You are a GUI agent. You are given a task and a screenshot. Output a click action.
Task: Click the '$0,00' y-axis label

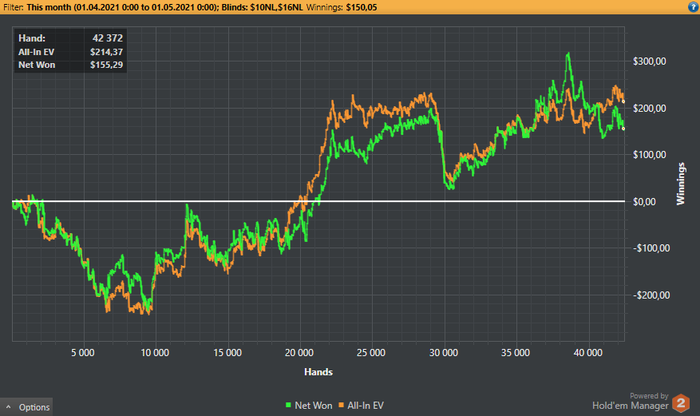click(644, 202)
